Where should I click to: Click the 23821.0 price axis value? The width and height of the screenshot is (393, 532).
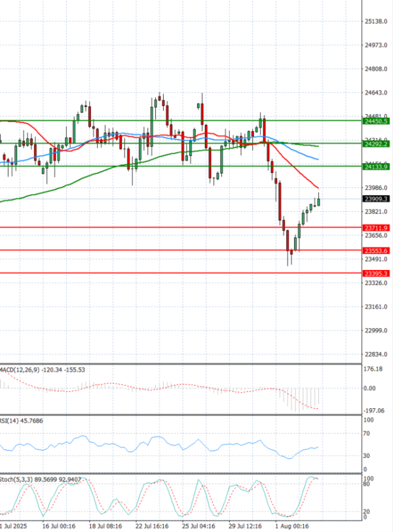pos(376,212)
